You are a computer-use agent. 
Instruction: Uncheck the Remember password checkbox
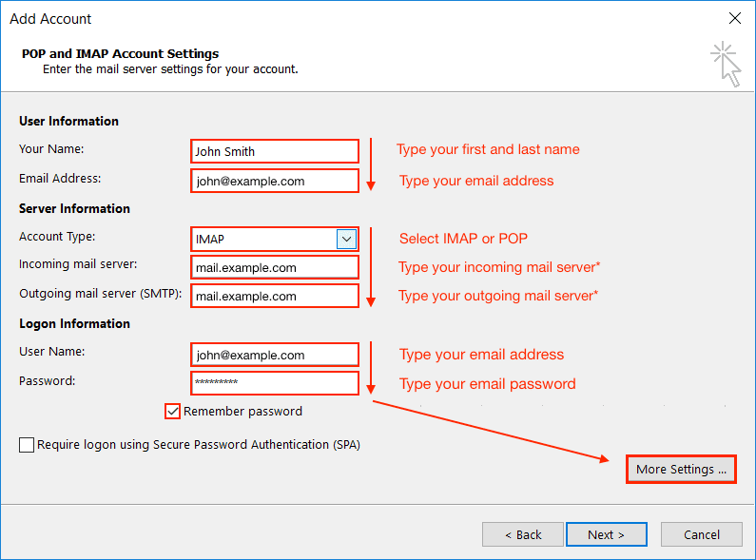[172, 412]
